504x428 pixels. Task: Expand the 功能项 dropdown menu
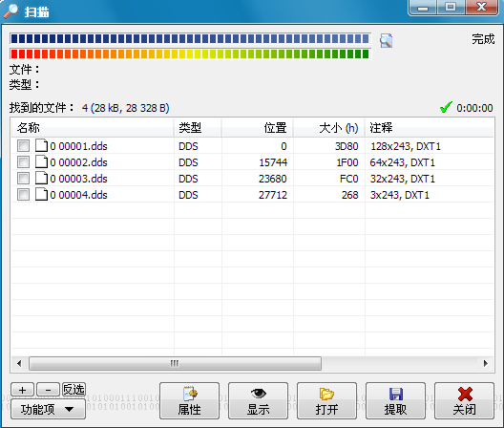click(49, 409)
